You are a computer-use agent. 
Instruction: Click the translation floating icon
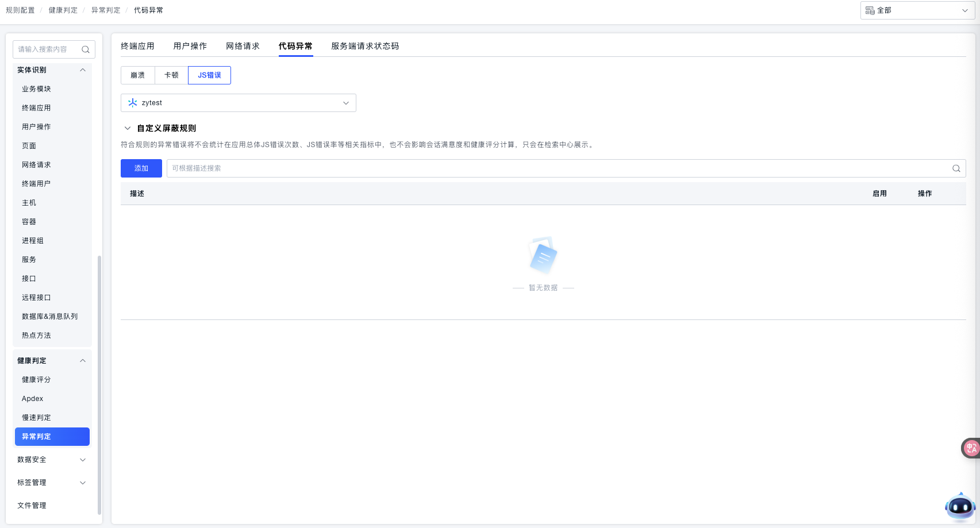(971, 448)
